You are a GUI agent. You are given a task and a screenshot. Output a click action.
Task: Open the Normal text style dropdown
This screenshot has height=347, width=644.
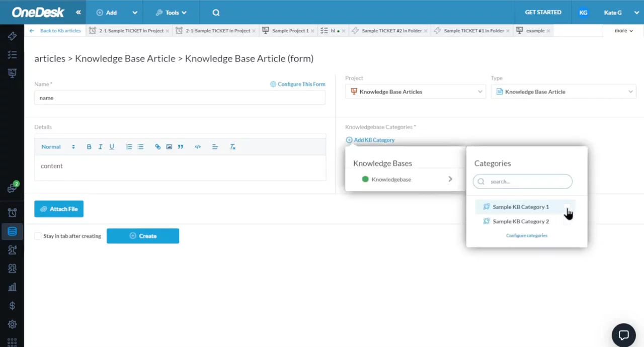pos(58,147)
